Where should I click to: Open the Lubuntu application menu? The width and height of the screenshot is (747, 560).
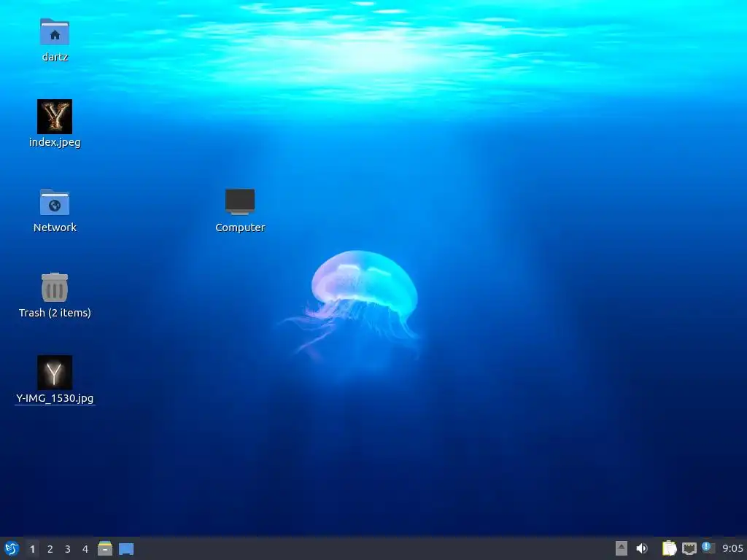[x=12, y=548]
